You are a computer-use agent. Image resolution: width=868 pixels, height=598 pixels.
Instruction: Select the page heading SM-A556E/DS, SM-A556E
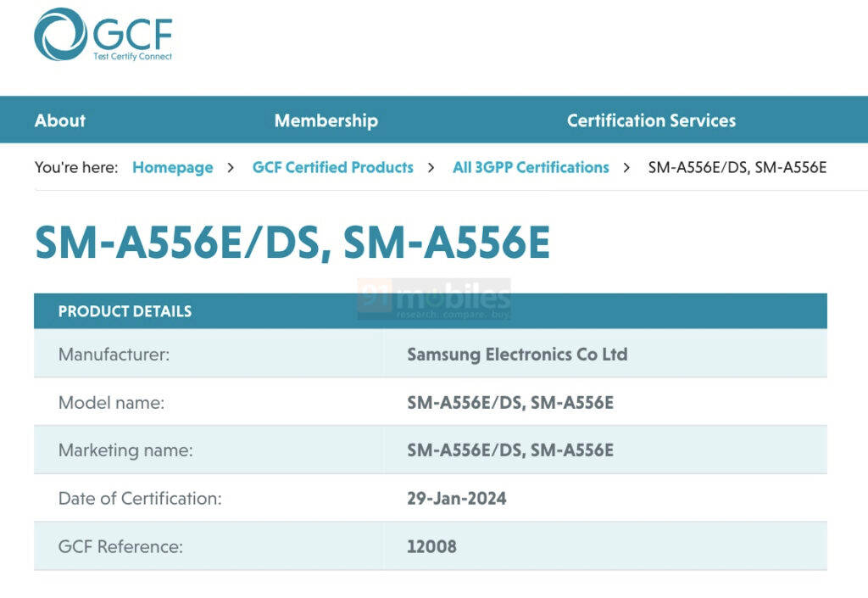(291, 243)
